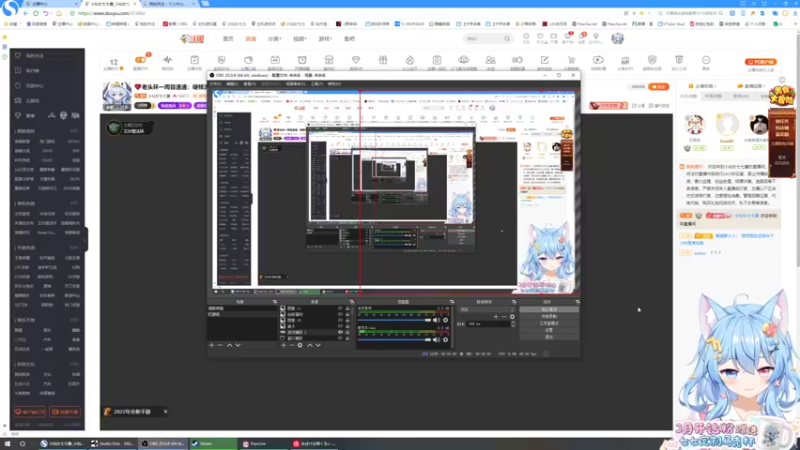Screen dimensions: 800x450
Task: Pop out the OBS scenes dock panel
Action: coord(274,302)
